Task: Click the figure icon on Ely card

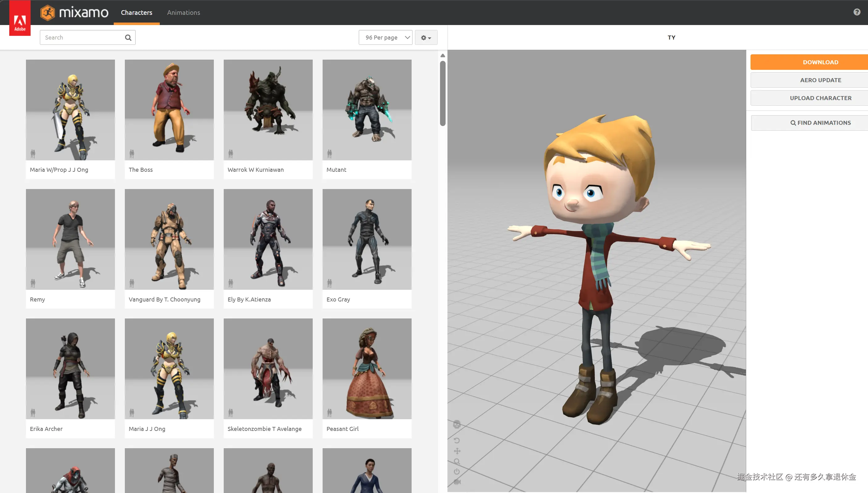Action: click(231, 283)
